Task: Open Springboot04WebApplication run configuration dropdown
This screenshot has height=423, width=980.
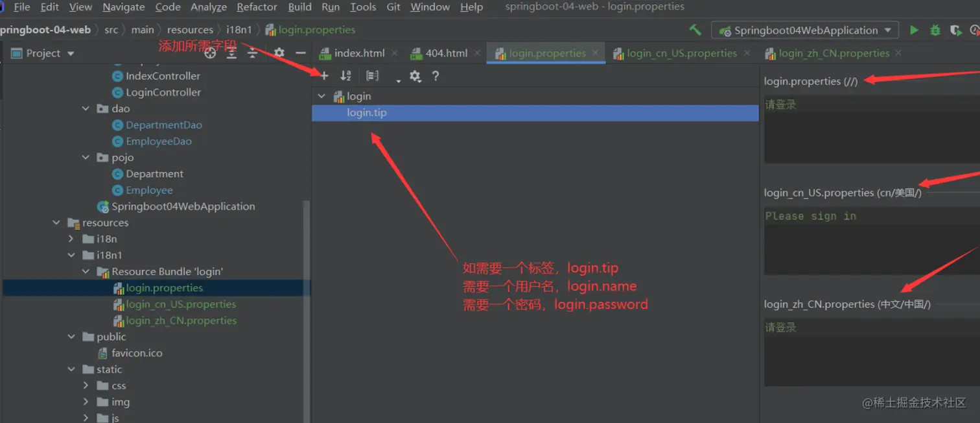Action: (x=805, y=30)
